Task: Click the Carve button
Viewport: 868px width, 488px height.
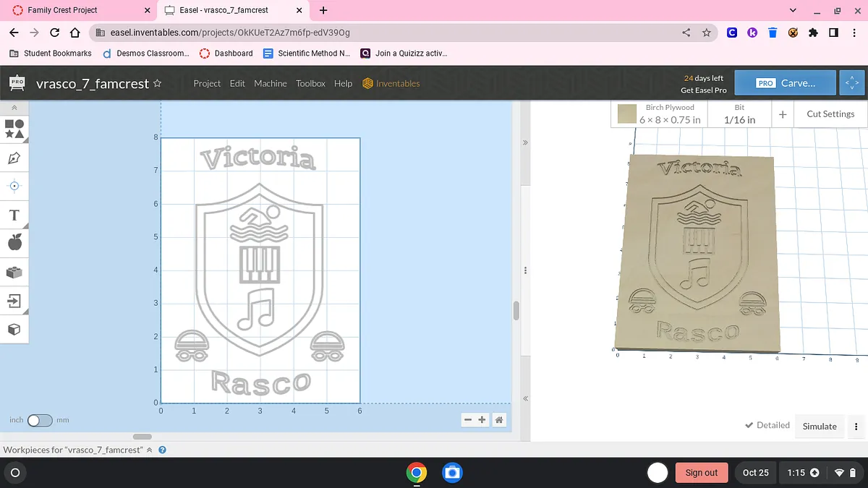Action: click(785, 83)
